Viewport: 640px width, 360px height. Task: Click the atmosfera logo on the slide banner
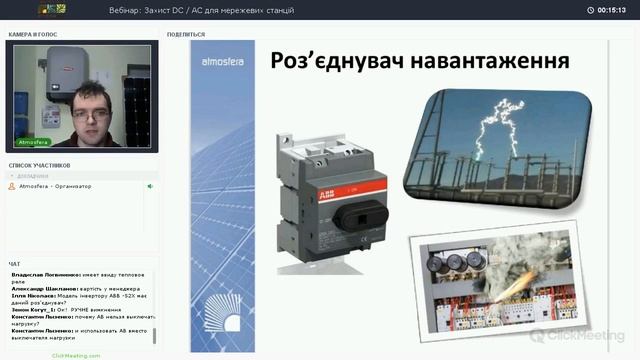pyautogui.click(x=222, y=62)
